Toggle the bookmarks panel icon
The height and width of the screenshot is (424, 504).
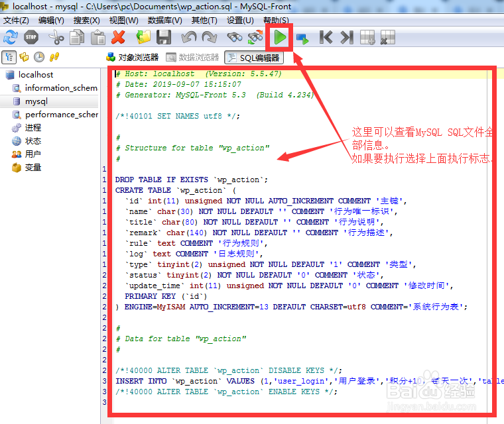point(24,57)
